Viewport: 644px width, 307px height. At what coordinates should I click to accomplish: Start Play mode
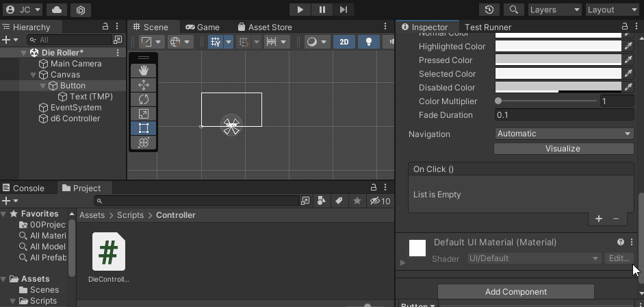pyautogui.click(x=300, y=10)
